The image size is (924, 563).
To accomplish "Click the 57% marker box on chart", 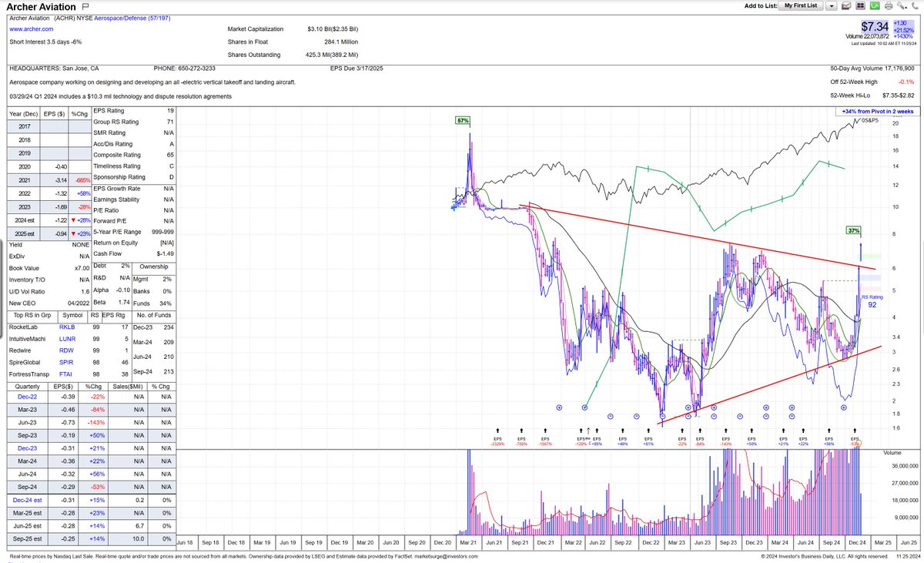I will [x=462, y=121].
